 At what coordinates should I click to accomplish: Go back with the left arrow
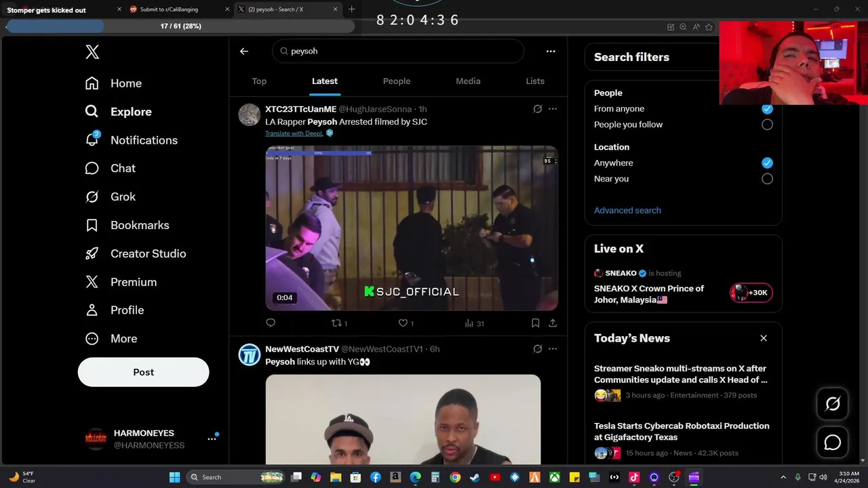coord(244,51)
